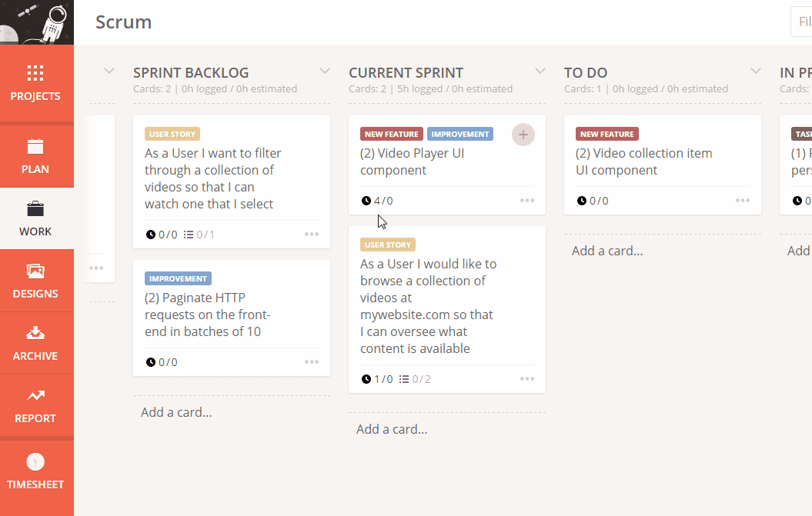Click Add a card under To Do
The image size is (812, 516).
pos(607,251)
